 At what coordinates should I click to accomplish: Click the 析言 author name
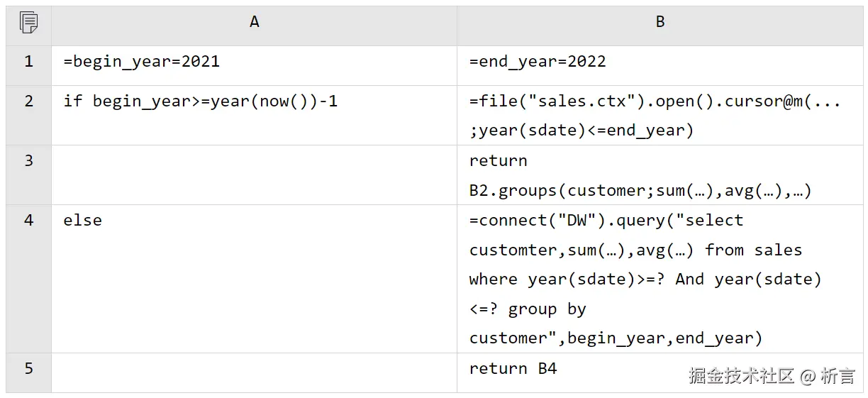tap(838, 376)
